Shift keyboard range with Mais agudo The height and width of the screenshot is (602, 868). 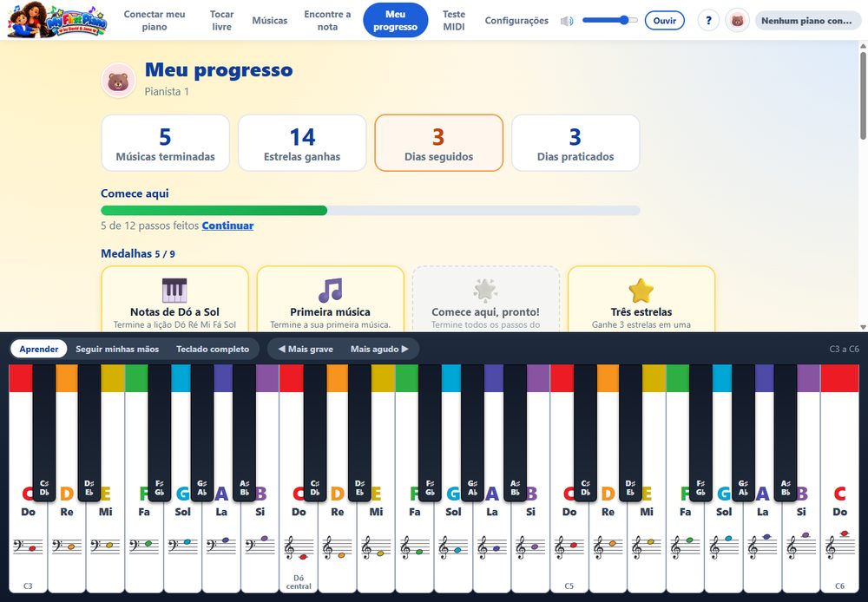(380, 349)
